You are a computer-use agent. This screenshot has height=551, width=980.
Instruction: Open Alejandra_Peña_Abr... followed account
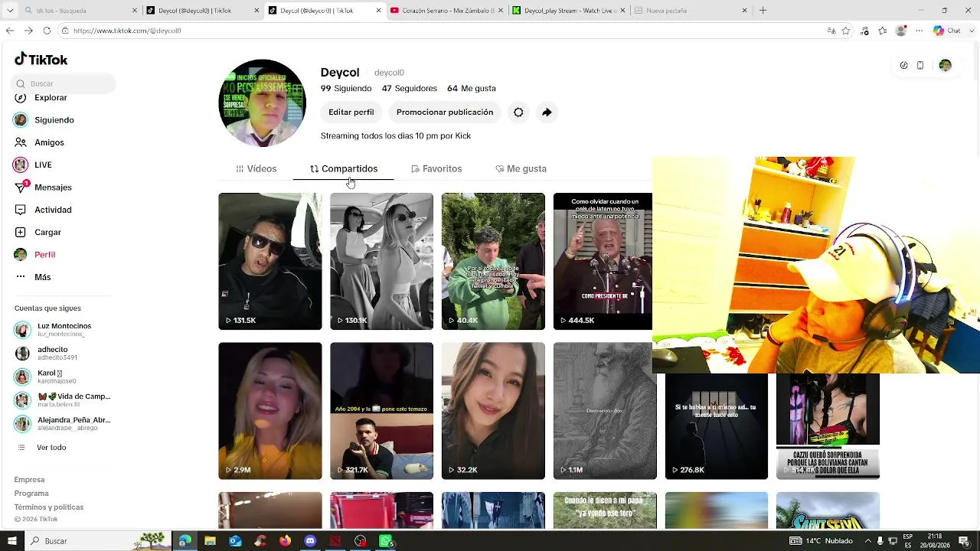click(x=63, y=424)
